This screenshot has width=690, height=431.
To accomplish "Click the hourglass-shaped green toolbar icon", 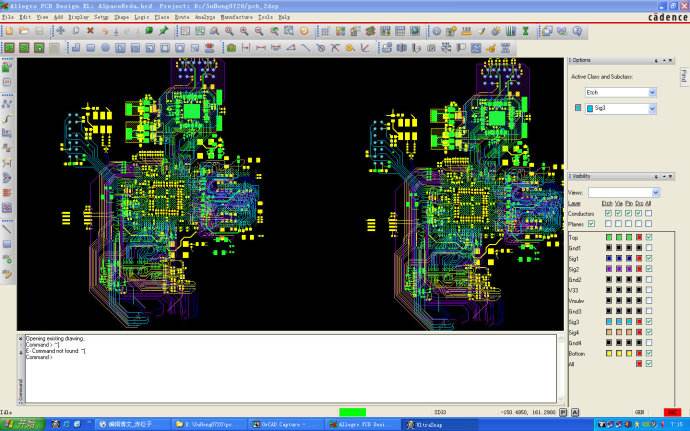I will [x=525, y=31].
